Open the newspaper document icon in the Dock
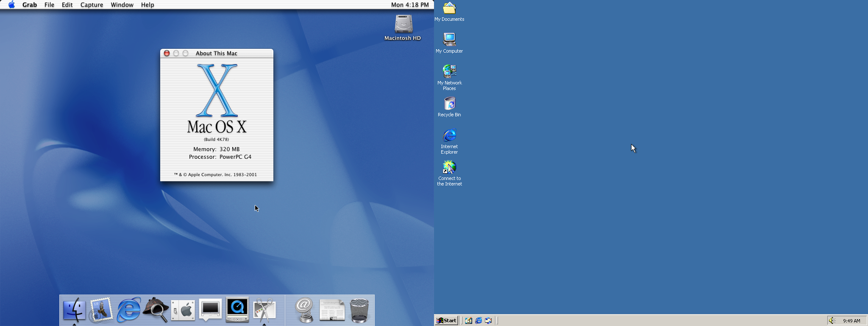Viewport: 868px width, 326px height. pyautogui.click(x=332, y=310)
